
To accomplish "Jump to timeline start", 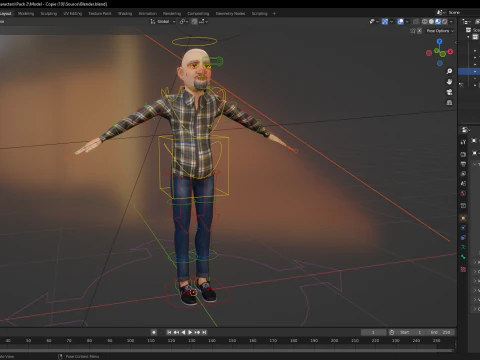I will pos(169,332).
